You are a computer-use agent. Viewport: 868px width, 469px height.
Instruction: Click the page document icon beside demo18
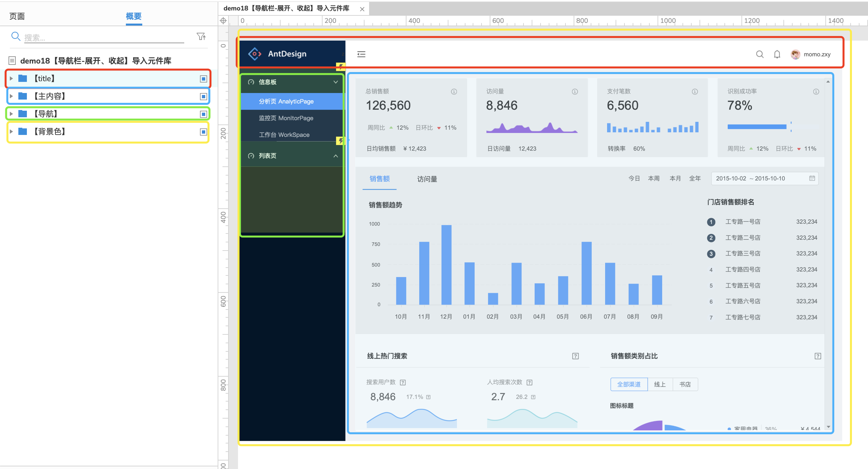pos(12,61)
